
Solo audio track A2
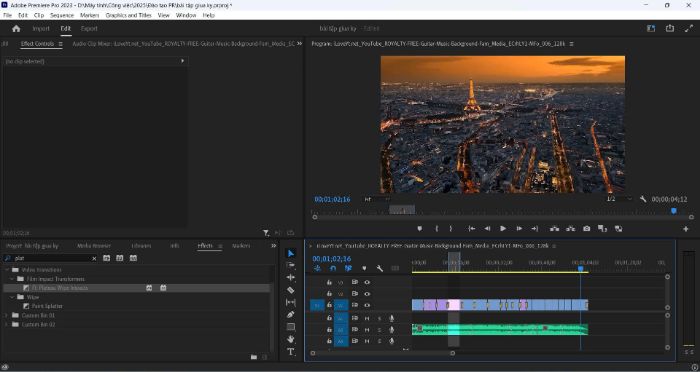click(379, 330)
